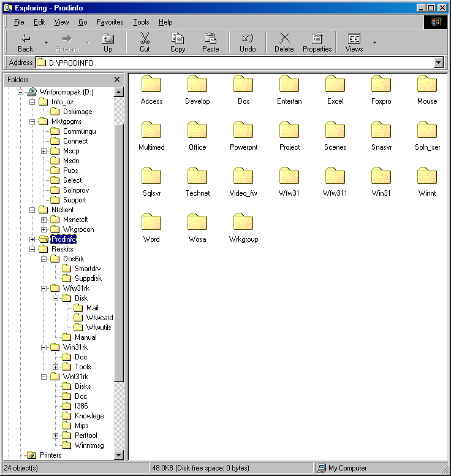This screenshot has width=451, height=476.
Task: Click My Computer in status bar
Action: coord(347,468)
